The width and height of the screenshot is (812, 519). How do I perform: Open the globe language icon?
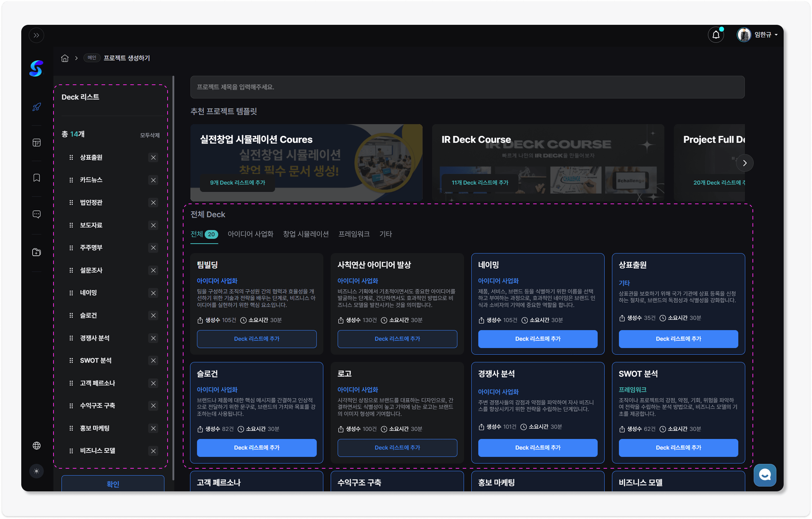point(36,445)
